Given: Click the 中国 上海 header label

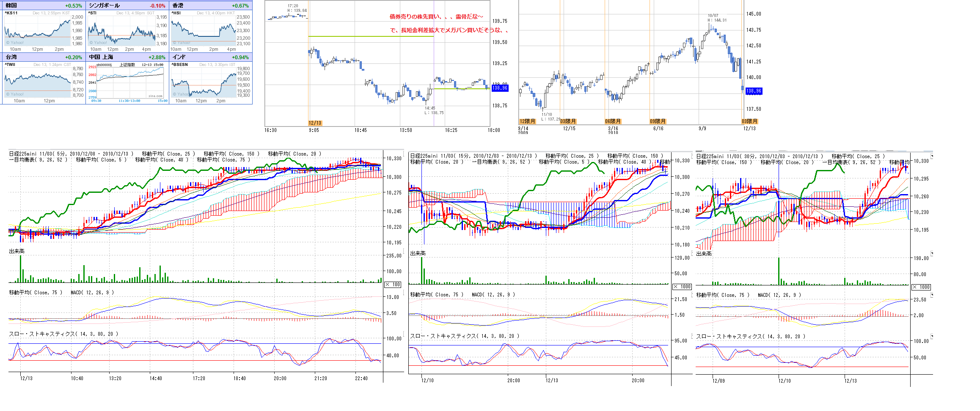Looking at the screenshot, I should click(101, 57).
